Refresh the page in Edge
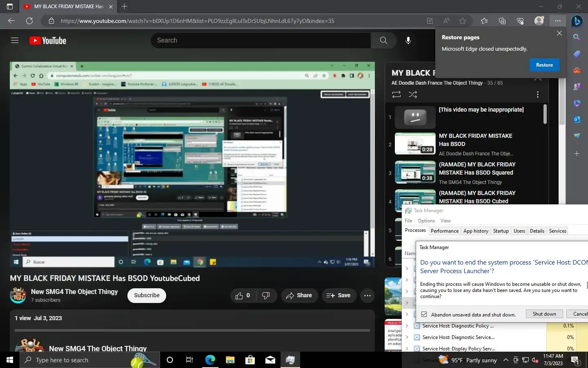588x368 pixels. pos(29,21)
